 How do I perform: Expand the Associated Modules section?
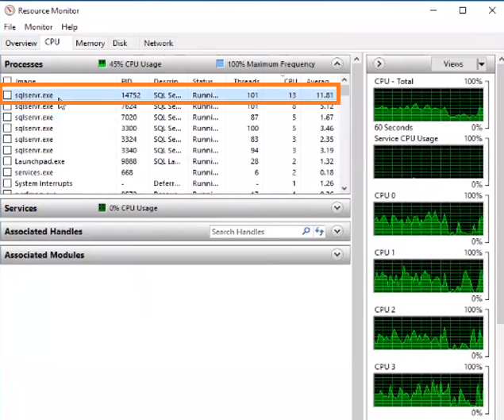[x=337, y=255]
